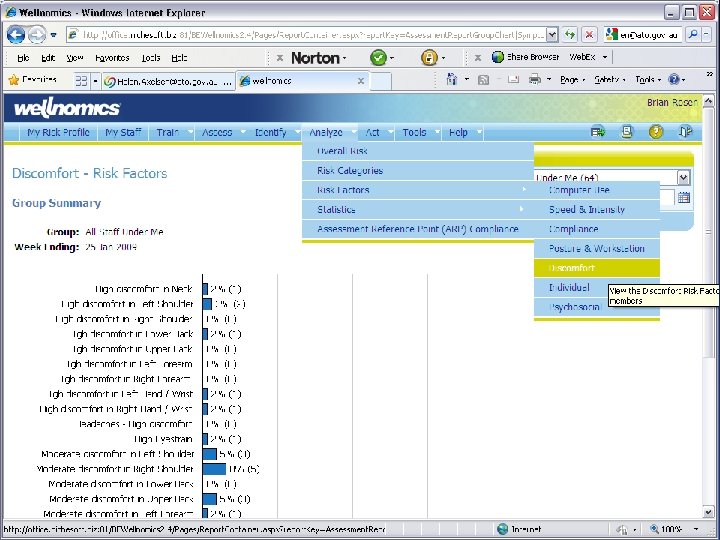Expand the Tools menu in command bar
720x540 pixels.
(648, 80)
